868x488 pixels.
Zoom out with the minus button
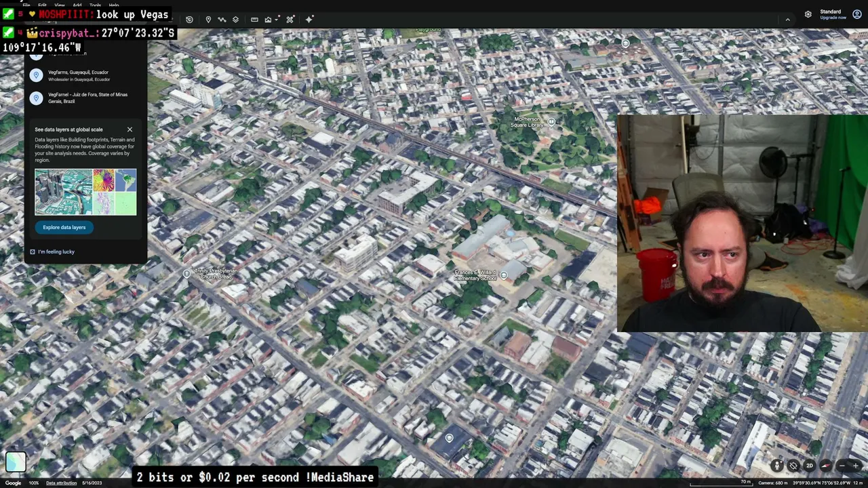[843, 466]
